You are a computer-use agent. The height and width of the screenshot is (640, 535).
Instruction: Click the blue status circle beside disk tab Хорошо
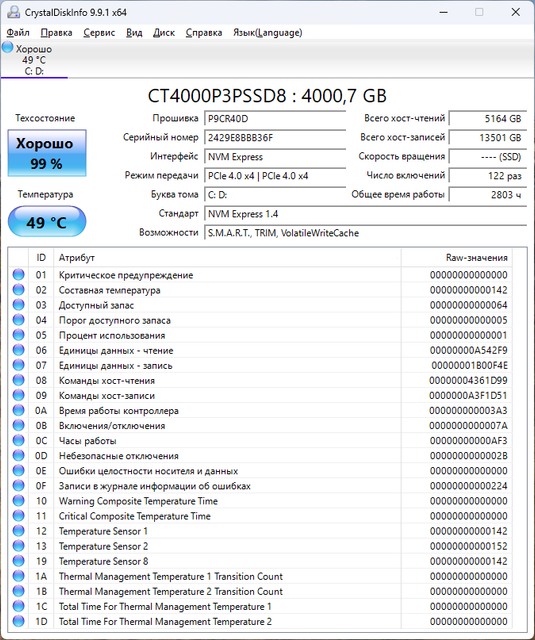pos(7,47)
